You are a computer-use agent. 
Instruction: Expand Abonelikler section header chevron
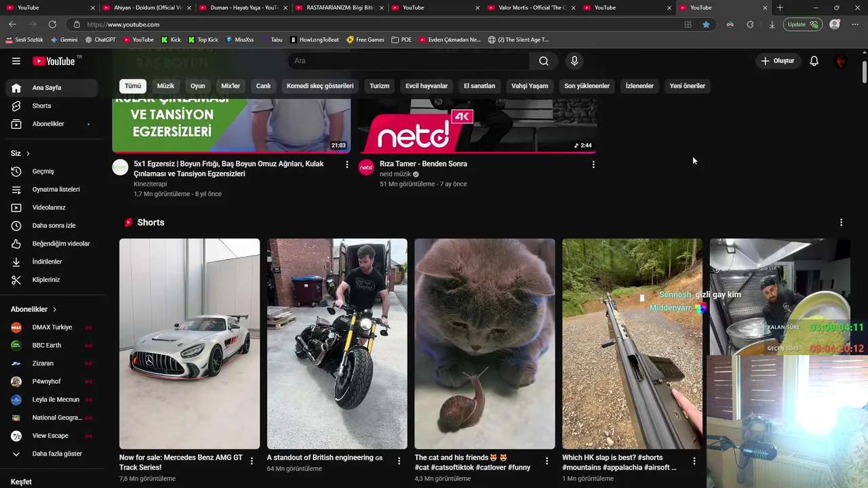pyautogui.click(x=55, y=309)
